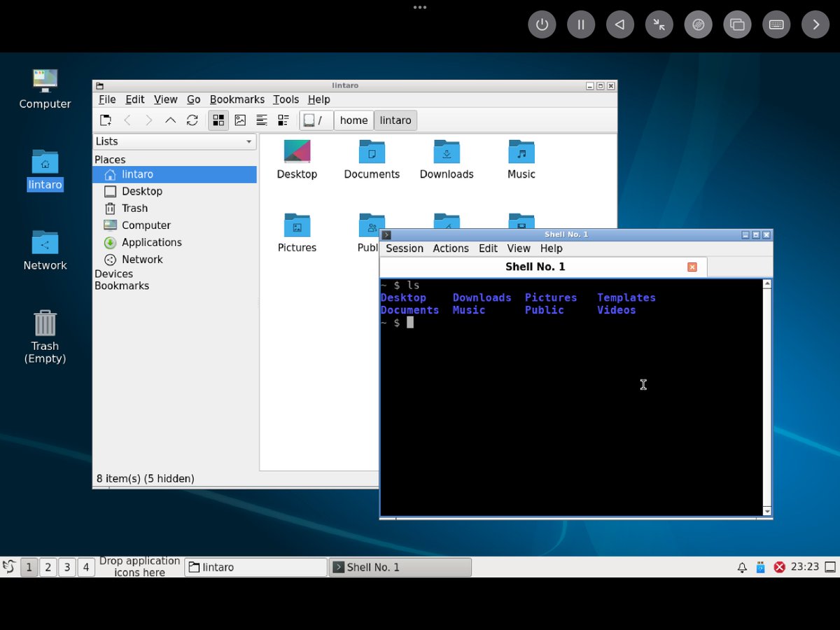
Task: Open the Bookmarks menu in file manager
Action: [x=237, y=99]
